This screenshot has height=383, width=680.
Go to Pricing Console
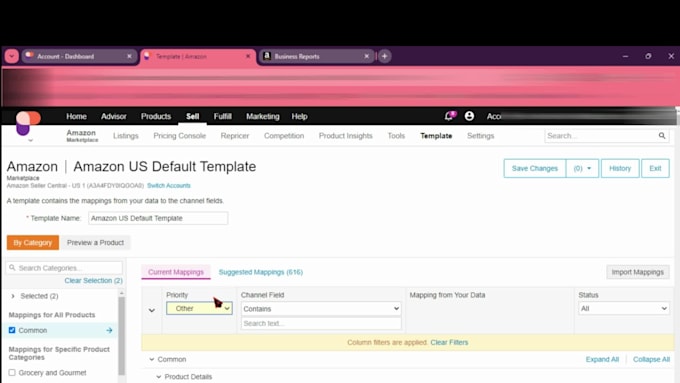pyautogui.click(x=180, y=136)
